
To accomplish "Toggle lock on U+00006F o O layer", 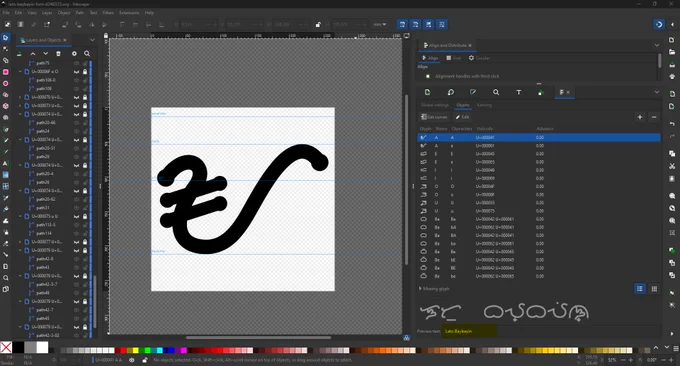I will point(85,72).
